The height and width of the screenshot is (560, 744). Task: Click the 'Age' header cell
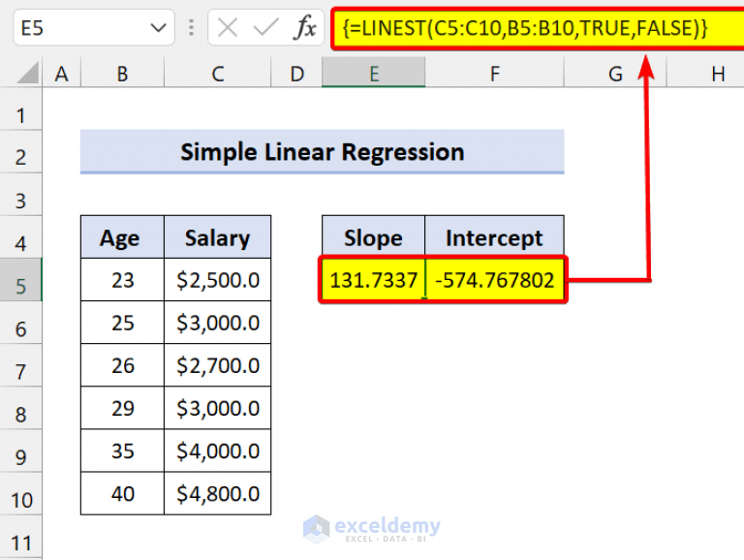[x=122, y=237]
